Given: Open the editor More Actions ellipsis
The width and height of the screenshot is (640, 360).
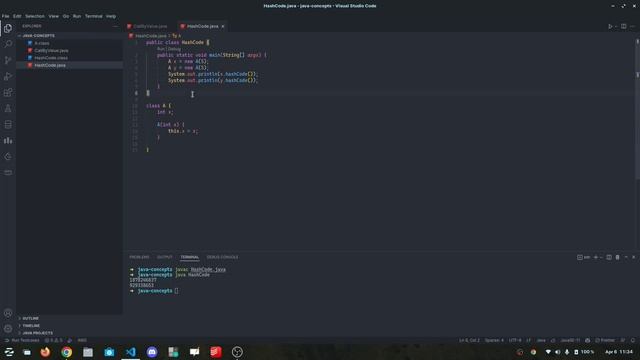Looking at the screenshot, I should point(633,27).
